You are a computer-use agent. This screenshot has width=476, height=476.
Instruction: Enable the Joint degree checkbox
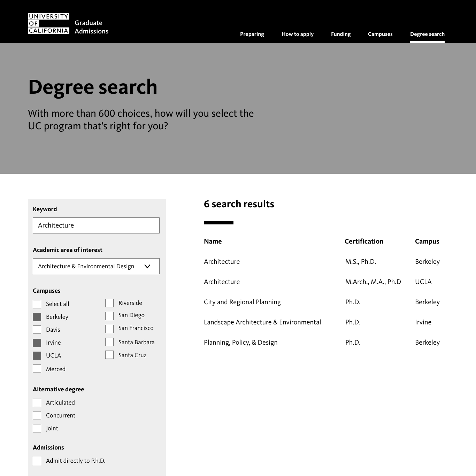click(37, 428)
